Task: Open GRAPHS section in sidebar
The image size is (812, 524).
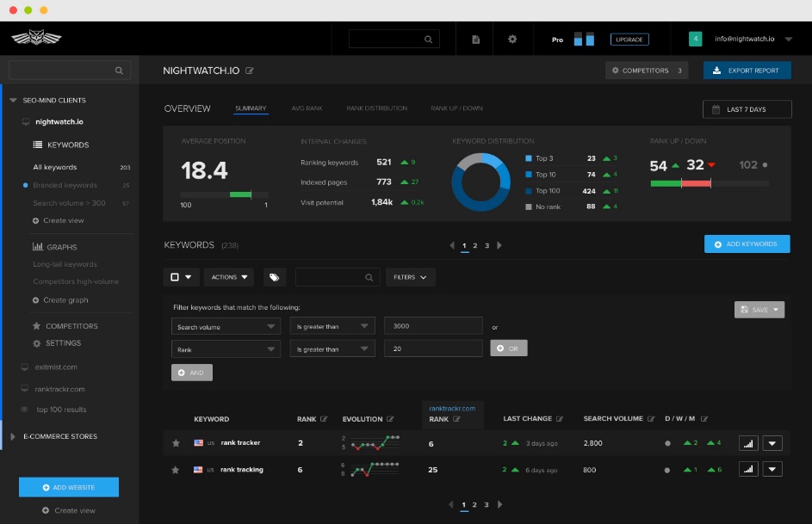Action: click(x=55, y=247)
